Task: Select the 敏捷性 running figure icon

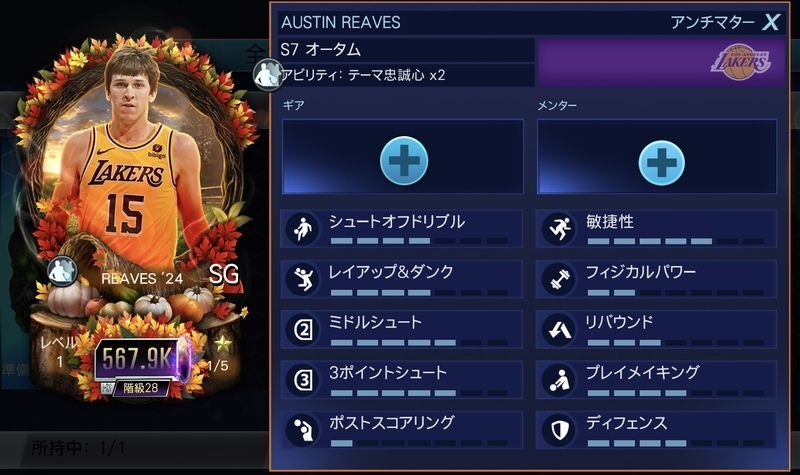Action: (559, 229)
